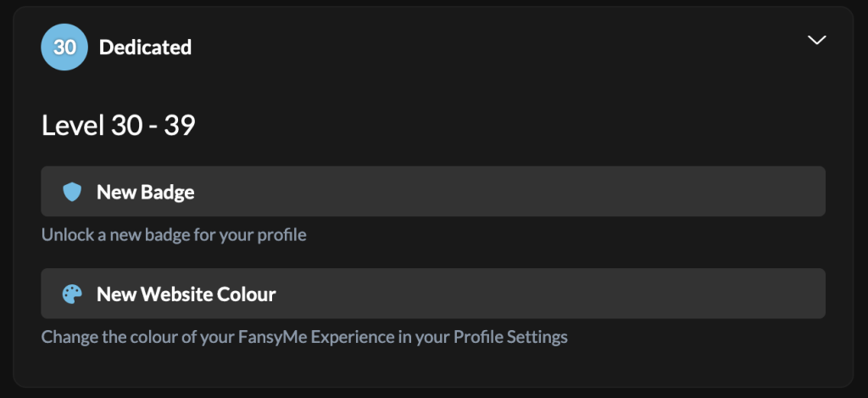
Task: Click the number 30 inside the blue circle
Action: coord(64,48)
